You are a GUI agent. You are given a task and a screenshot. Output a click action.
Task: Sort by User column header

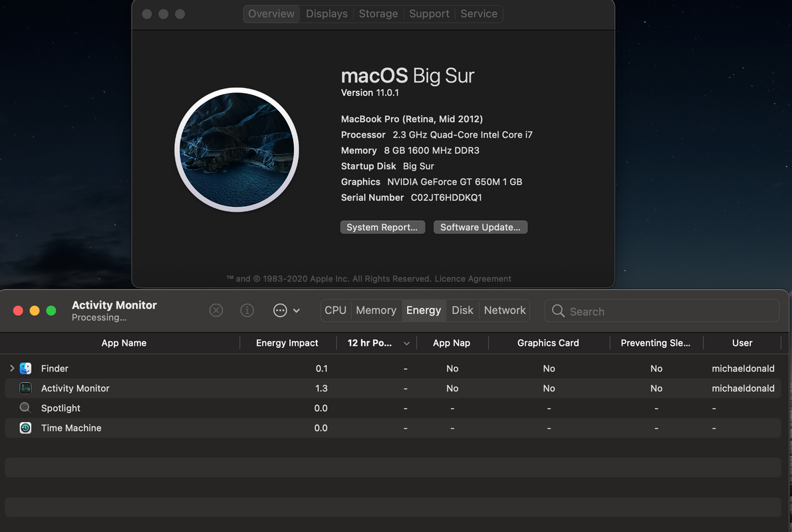[742, 343]
